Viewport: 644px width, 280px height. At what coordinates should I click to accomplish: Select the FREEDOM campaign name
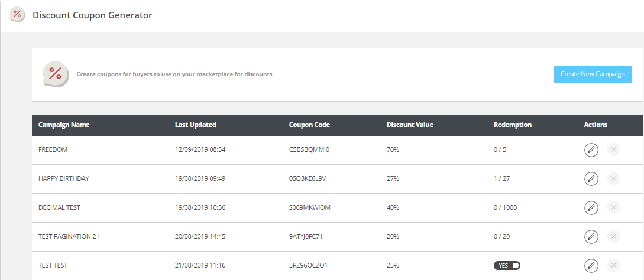tap(53, 150)
